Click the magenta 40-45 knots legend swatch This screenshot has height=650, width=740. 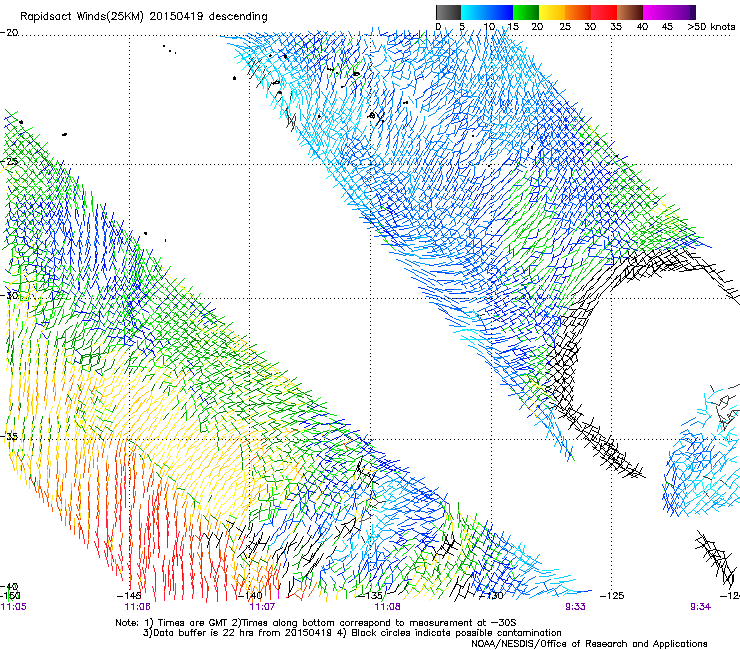click(x=656, y=12)
